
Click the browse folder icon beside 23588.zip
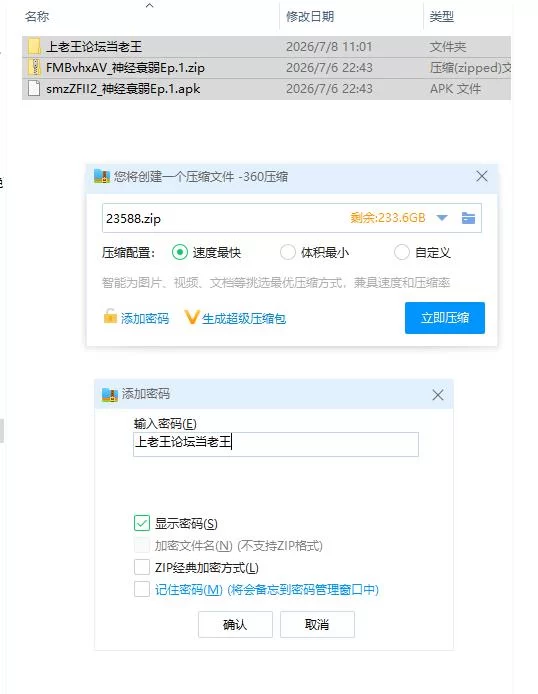[x=468, y=218]
